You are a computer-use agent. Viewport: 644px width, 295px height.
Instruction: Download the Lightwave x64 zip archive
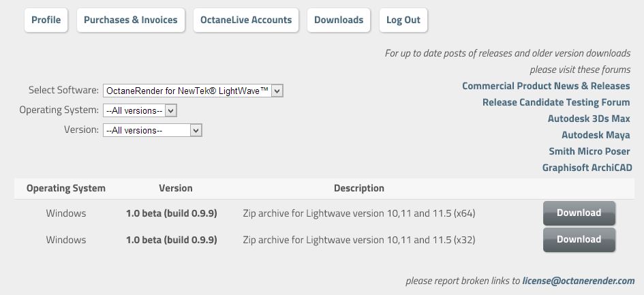tap(579, 213)
